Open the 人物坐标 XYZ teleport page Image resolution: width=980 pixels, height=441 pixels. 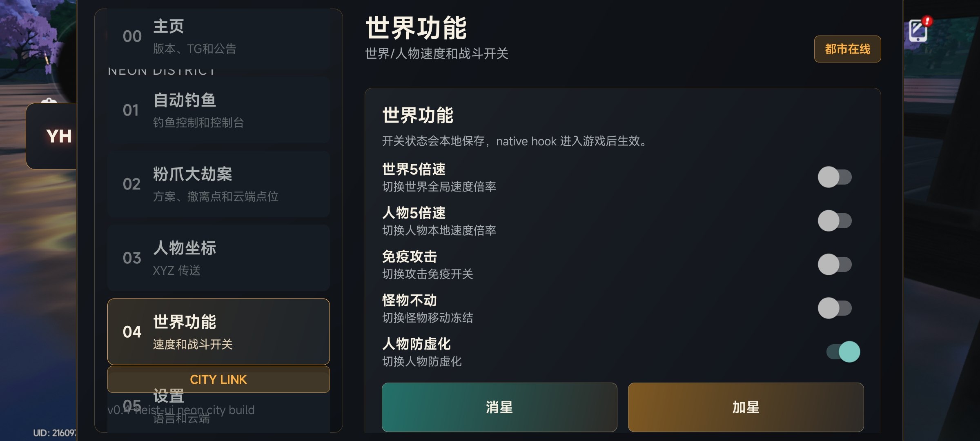click(x=218, y=258)
